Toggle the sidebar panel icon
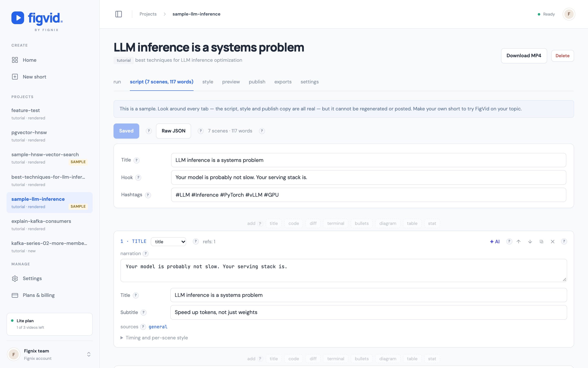The width and height of the screenshot is (588, 368). [119, 14]
